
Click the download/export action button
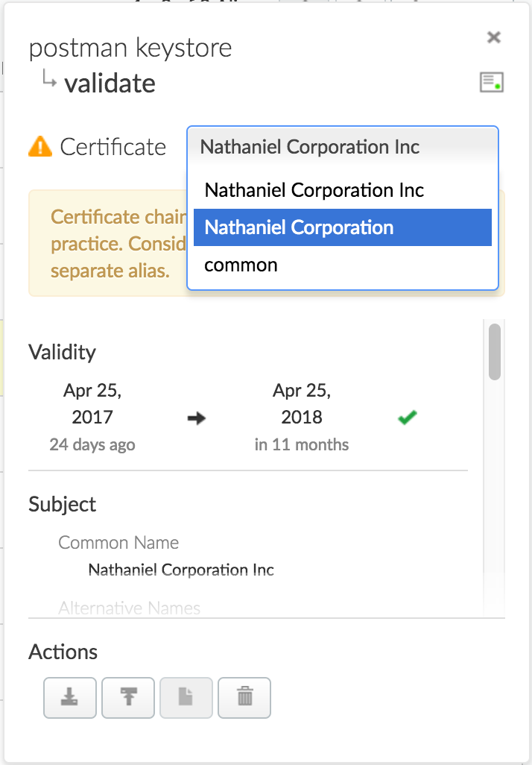coord(70,697)
